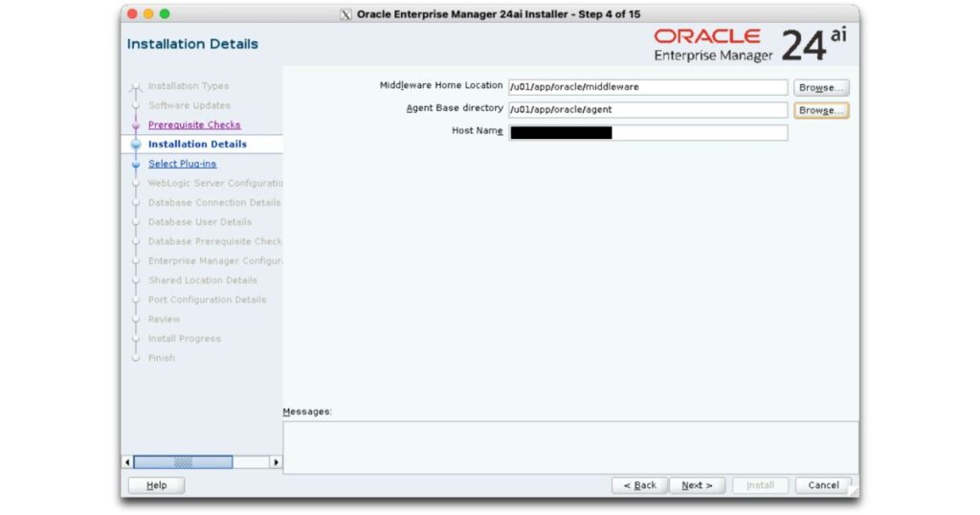980x515 pixels.
Task: Go back with the Back button
Action: (639, 485)
